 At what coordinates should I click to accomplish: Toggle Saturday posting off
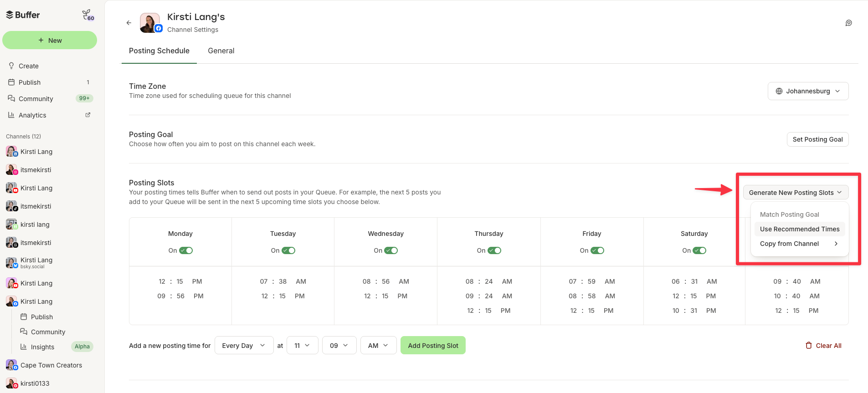(701, 250)
